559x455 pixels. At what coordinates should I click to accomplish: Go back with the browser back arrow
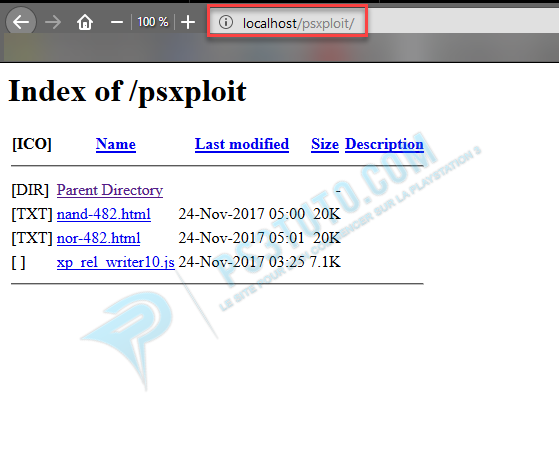click(x=21, y=22)
